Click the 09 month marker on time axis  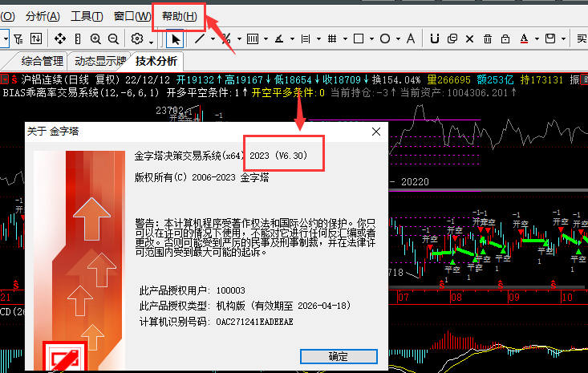click(x=514, y=298)
